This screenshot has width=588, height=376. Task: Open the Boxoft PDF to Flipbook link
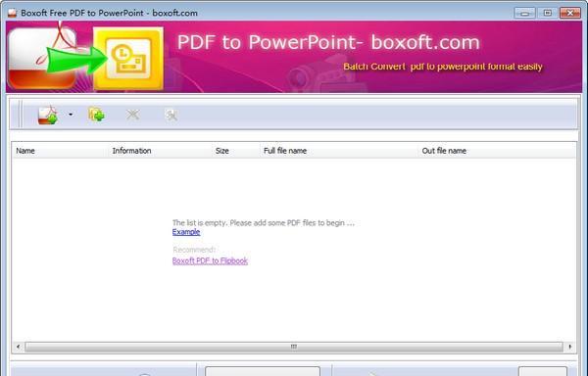210,260
